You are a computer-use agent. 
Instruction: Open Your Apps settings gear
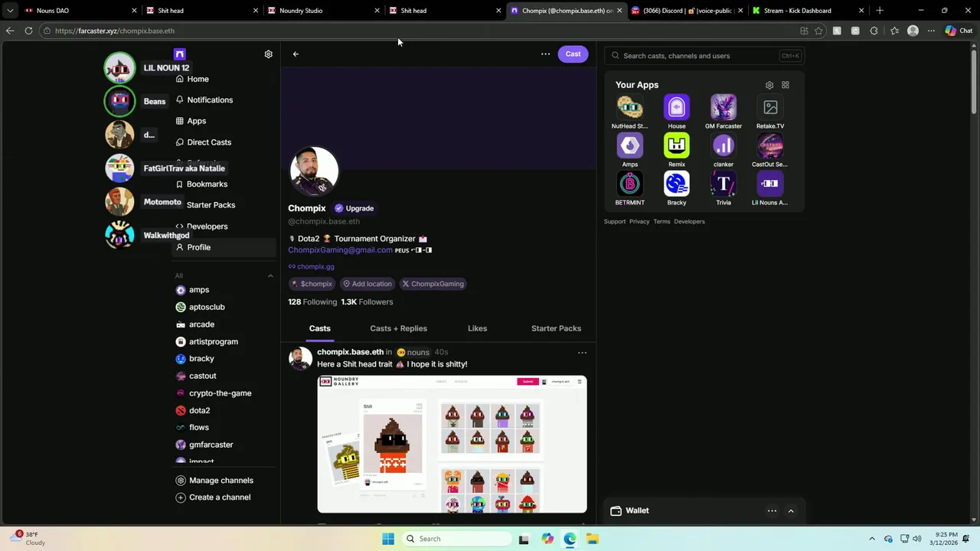click(769, 85)
